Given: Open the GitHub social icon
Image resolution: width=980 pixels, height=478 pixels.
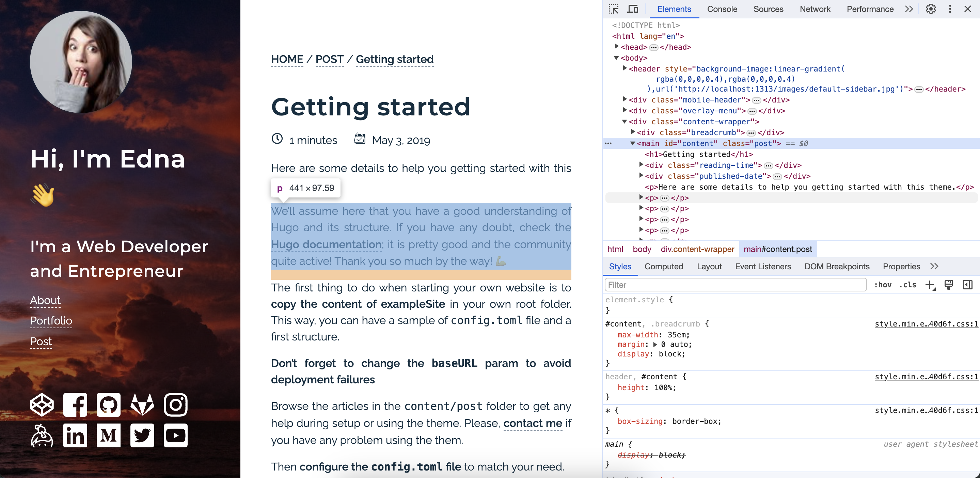Looking at the screenshot, I should tap(108, 404).
